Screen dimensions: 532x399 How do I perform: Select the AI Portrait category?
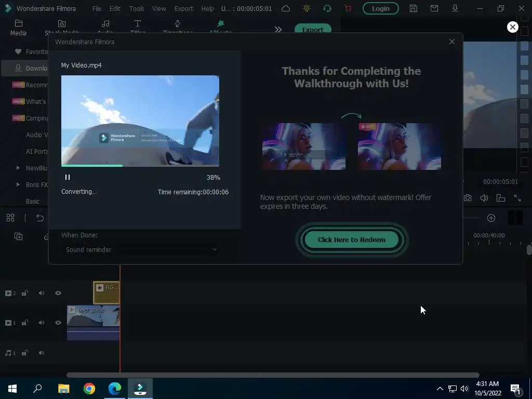(37, 151)
